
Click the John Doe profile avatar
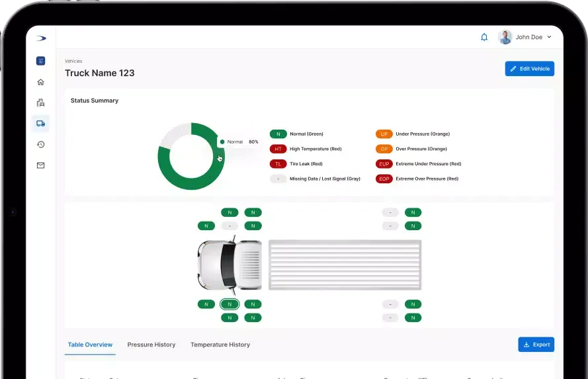(x=505, y=37)
